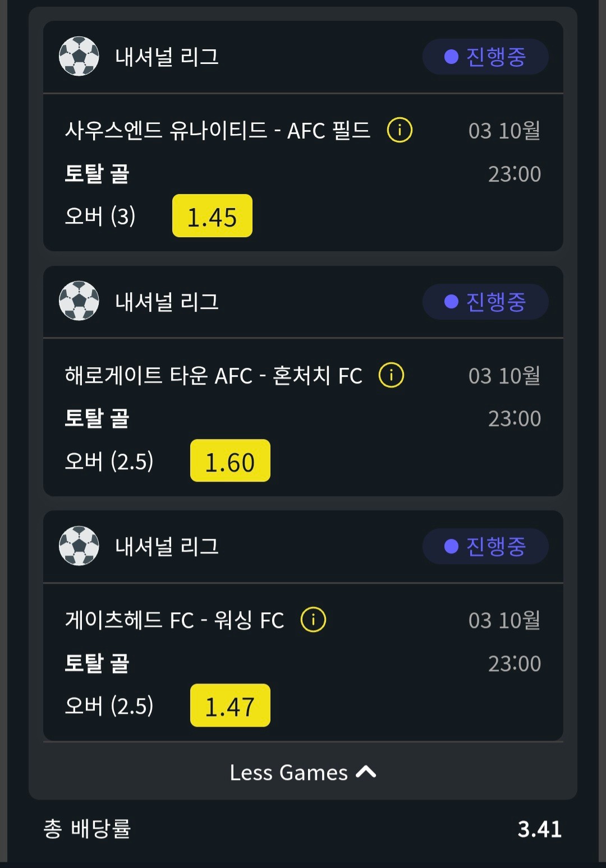Screen dimensions: 606x868
Task: Open 게이츠헤드 FC - 워싱 FC match title
Action: (175, 620)
